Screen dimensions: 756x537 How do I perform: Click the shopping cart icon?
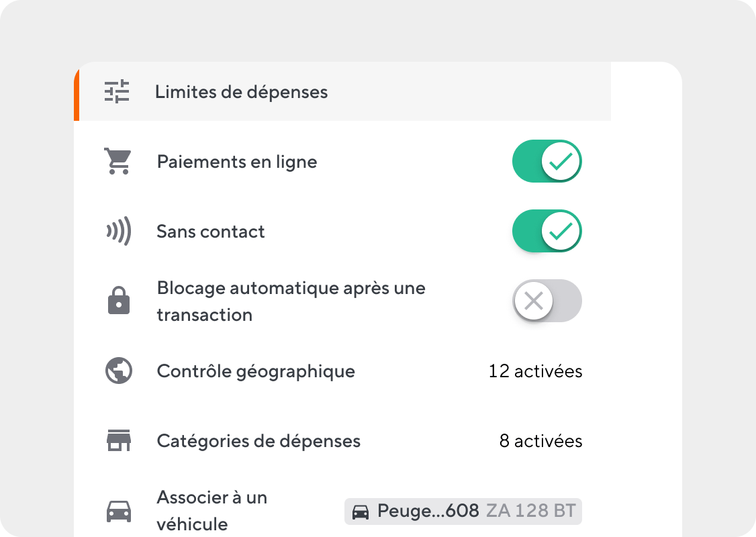(117, 162)
